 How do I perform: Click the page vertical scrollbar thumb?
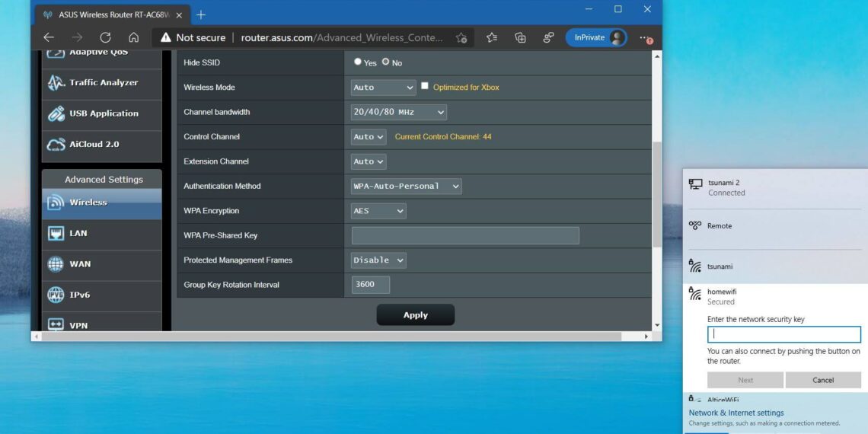(657, 193)
